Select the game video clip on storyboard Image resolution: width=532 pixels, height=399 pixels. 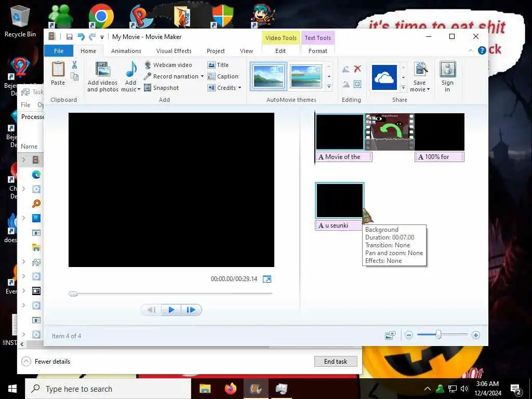point(389,131)
